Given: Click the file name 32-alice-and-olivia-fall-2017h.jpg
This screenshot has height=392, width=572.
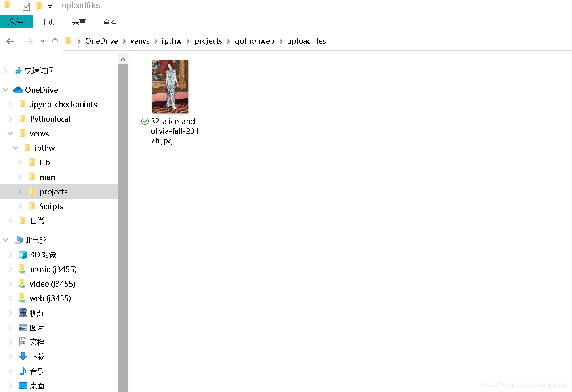Looking at the screenshot, I should (175, 131).
